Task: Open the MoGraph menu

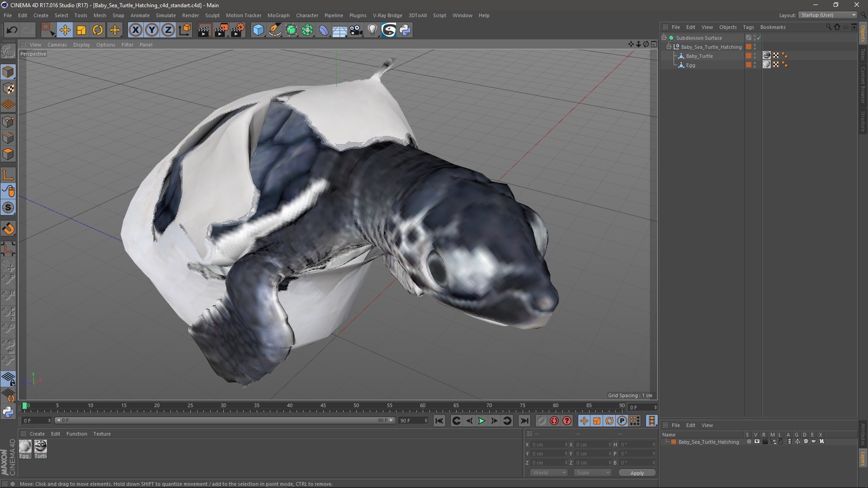Action: click(x=278, y=15)
